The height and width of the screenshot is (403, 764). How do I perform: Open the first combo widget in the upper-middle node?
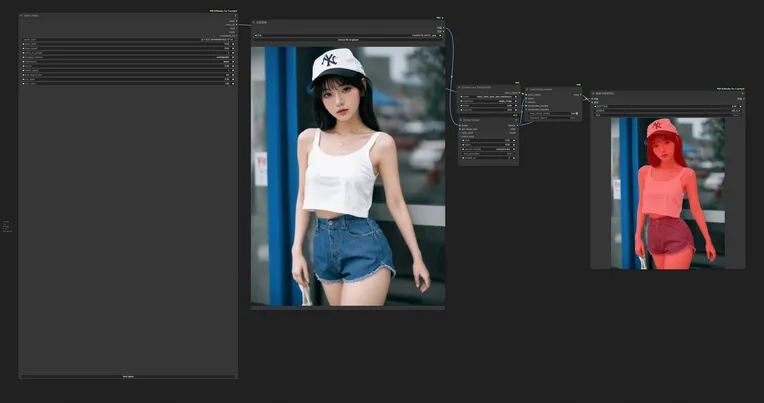point(488,96)
